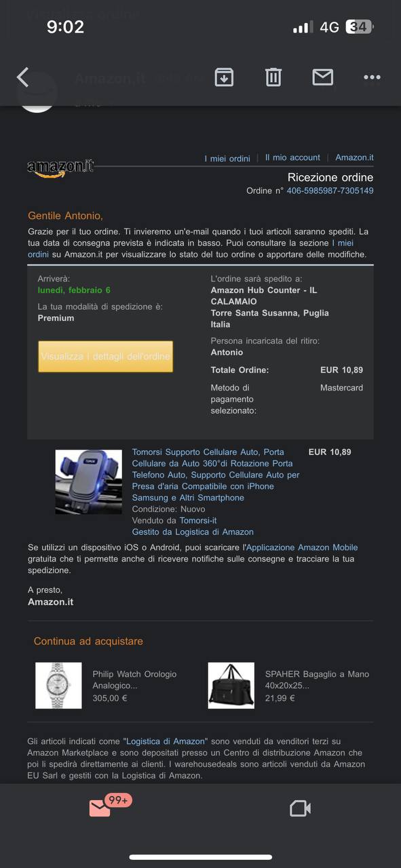Mark as unread with the envelope icon
This screenshot has width=401, height=868.
point(323,77)
